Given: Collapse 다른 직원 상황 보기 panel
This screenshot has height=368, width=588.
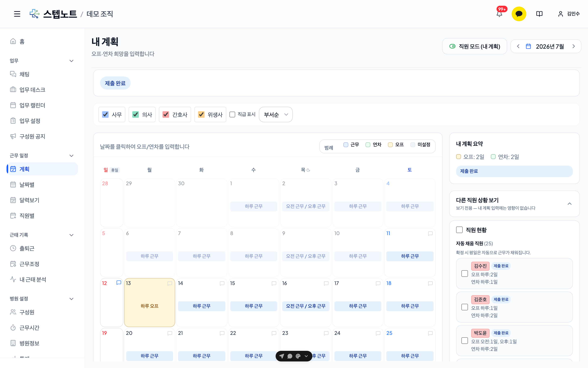Looking at the screenshot, I should [x=570, y=204].
